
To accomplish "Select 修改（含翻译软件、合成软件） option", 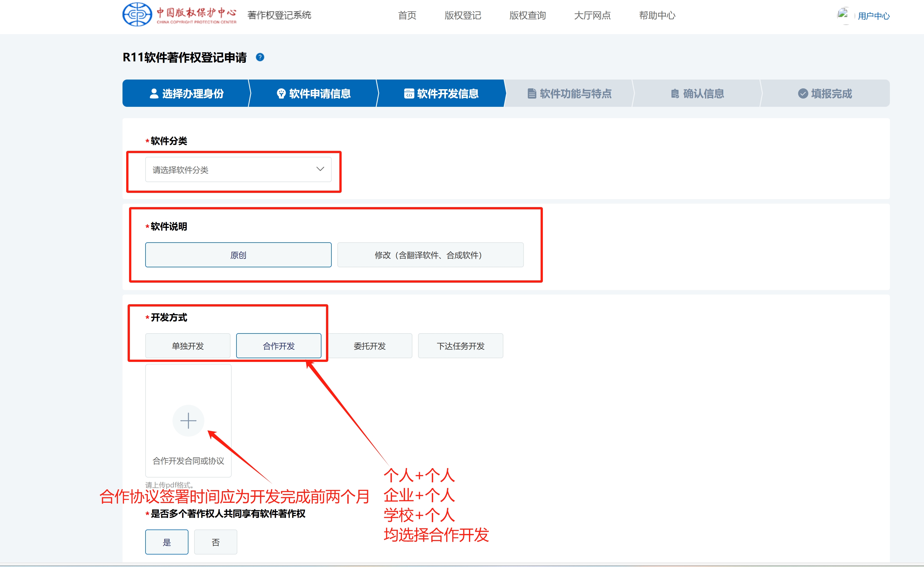I will (430, 255).
